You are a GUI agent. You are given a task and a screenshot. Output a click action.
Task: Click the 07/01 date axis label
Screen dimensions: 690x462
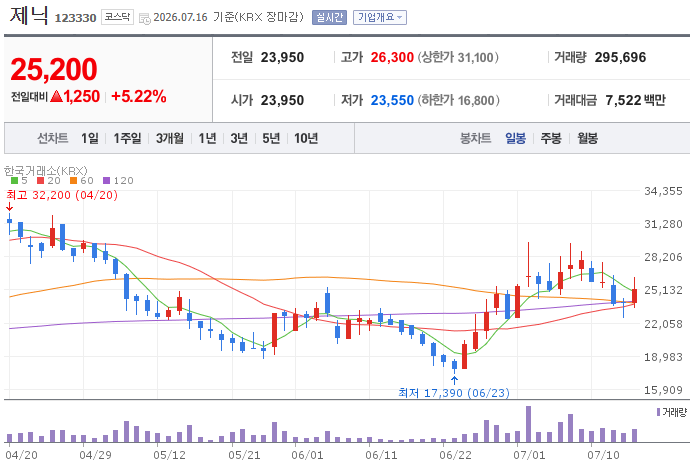pos(529,455)
